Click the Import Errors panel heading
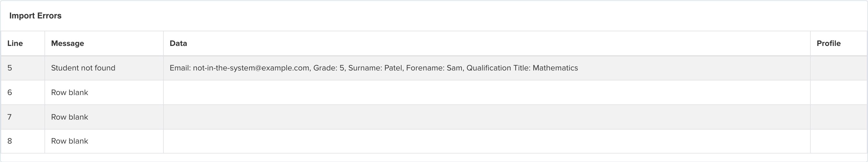The image size is (868, 162). point(35,16)
